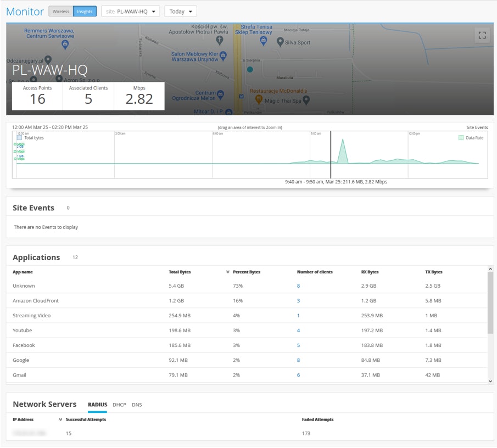Switch to the DHCP network servers tab
This screenshot has width=497, height=448.
[119, 405]
